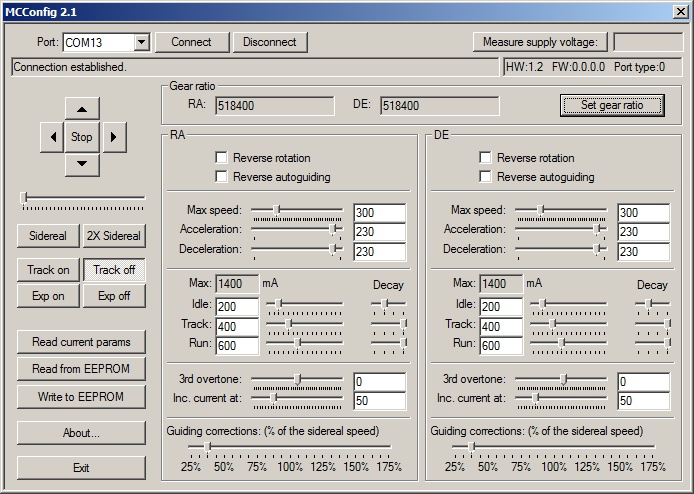The height and width of the screenshot is (494, 694).
Task: Click Measure supply voltage button
Action: point(539,42)
